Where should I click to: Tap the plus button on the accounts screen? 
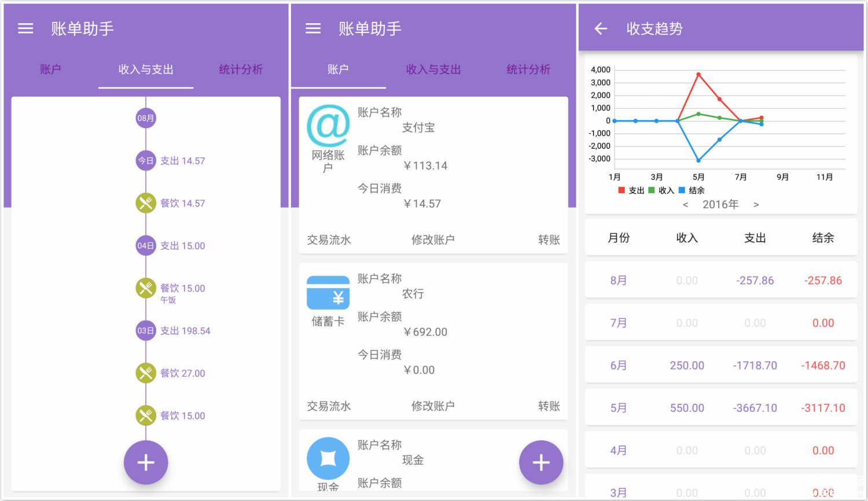tap(541, 462)
